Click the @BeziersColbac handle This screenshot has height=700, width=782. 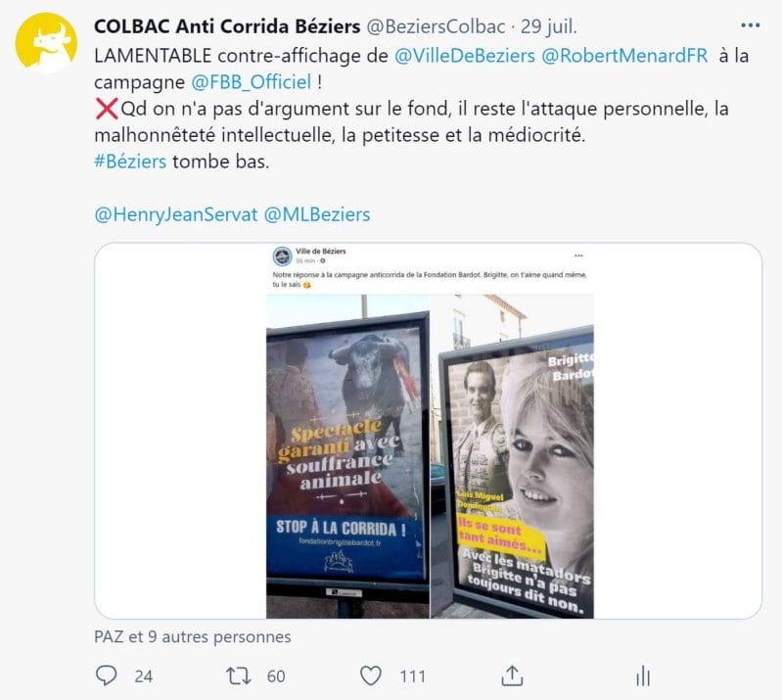pos(436,26)
